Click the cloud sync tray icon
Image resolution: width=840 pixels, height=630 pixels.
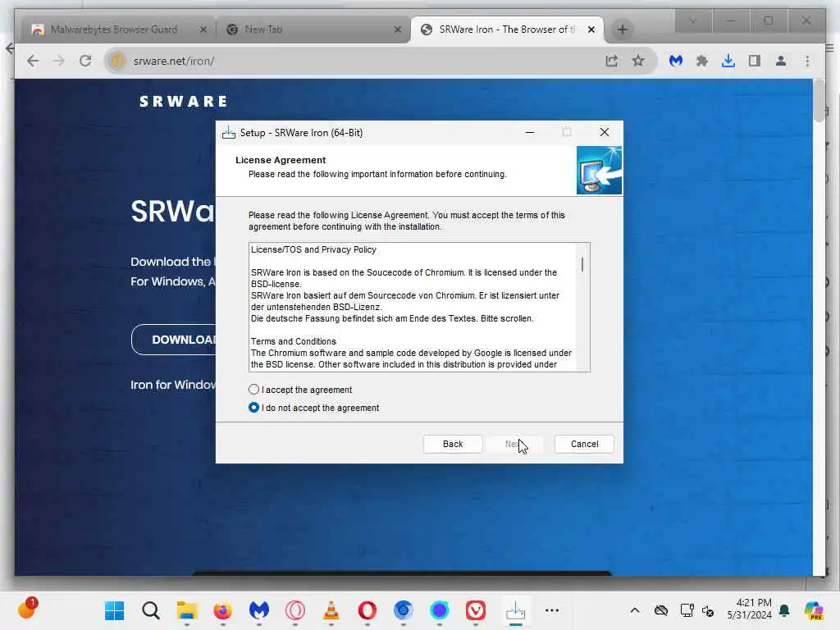coord(661,610)
